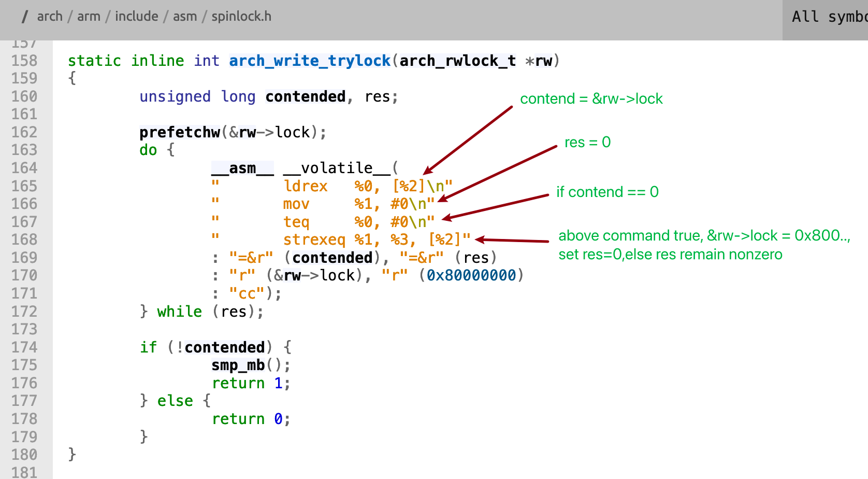Select line number 160

coord(24,96)
